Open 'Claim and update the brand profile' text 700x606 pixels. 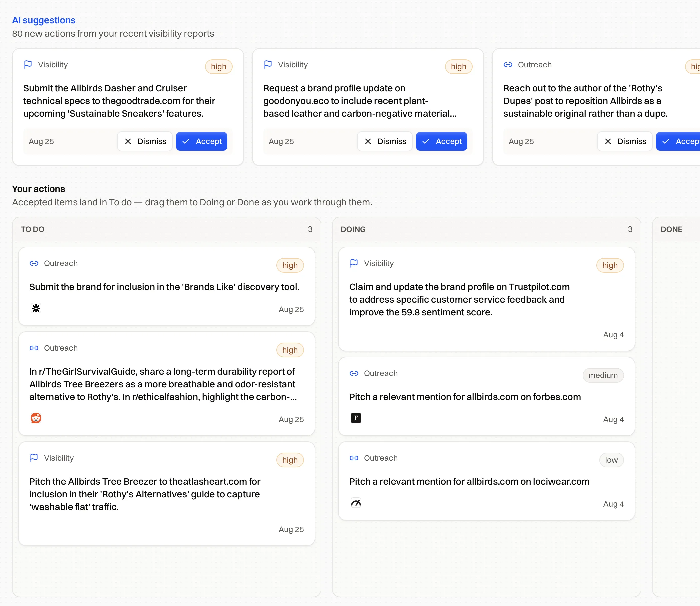(x=460, y=300)
